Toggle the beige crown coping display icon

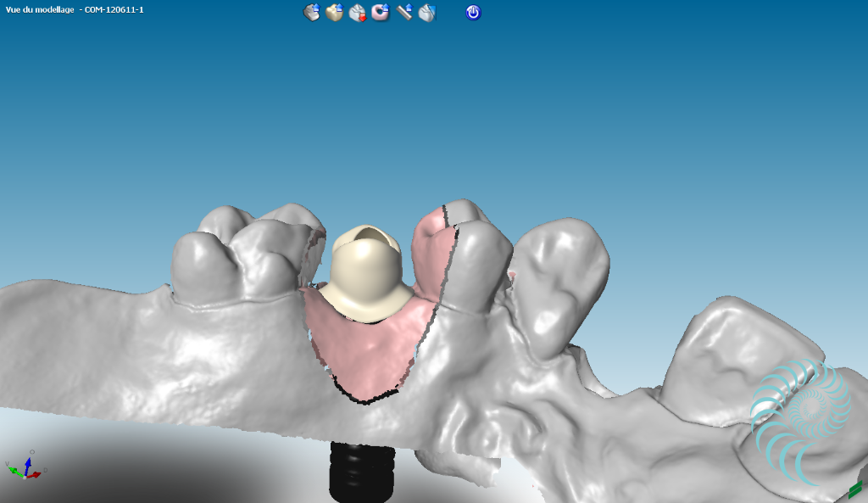coord(335,12)
